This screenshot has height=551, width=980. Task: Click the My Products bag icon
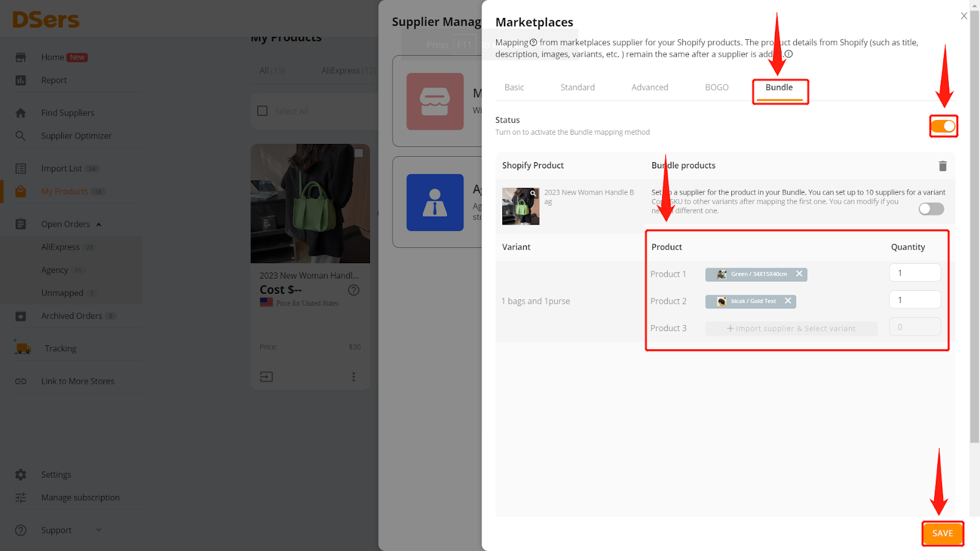[21, 192]
